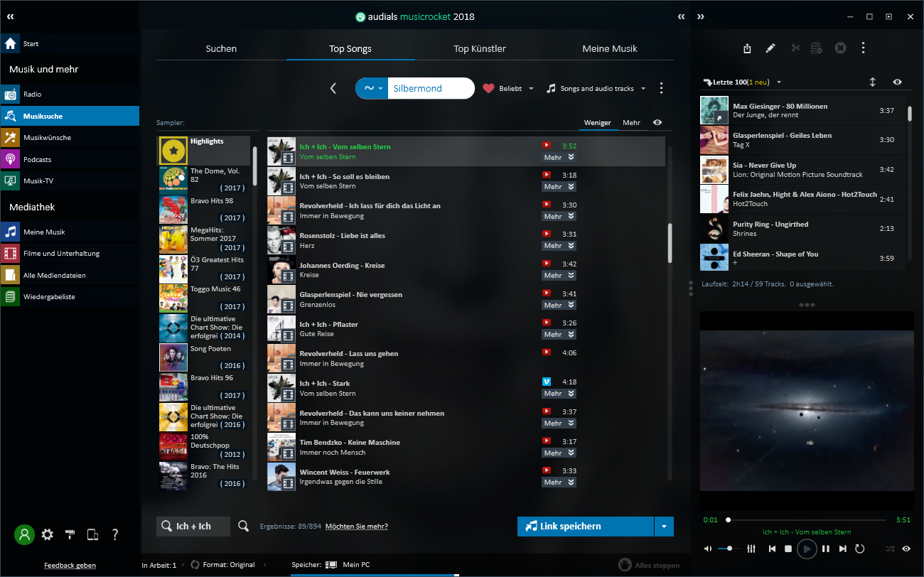The image size is (924, 577).
Task: Open Musikwünsche in the sidebar
Action: [70, 137]
